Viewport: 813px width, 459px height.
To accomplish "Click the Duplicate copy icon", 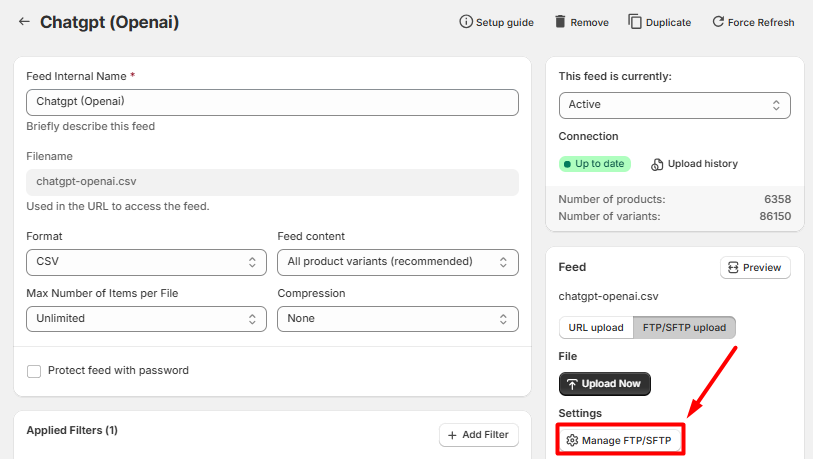I will [635, 22].
